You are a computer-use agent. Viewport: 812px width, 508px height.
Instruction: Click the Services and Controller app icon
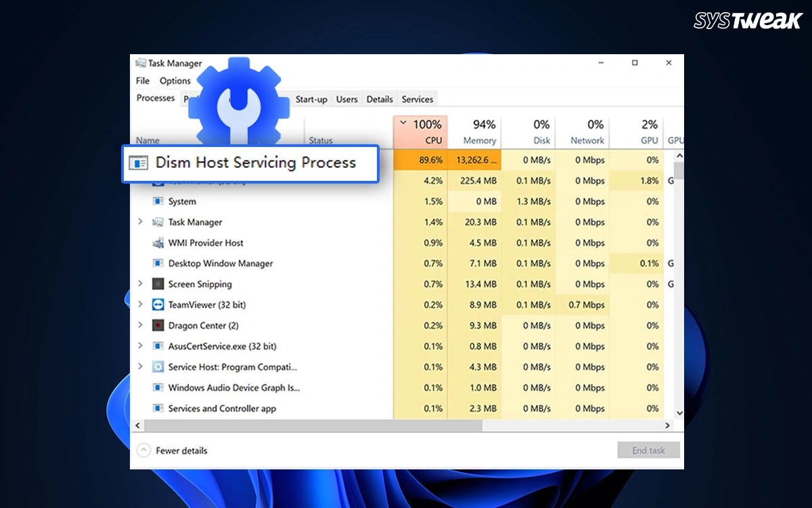coord(157,408)
